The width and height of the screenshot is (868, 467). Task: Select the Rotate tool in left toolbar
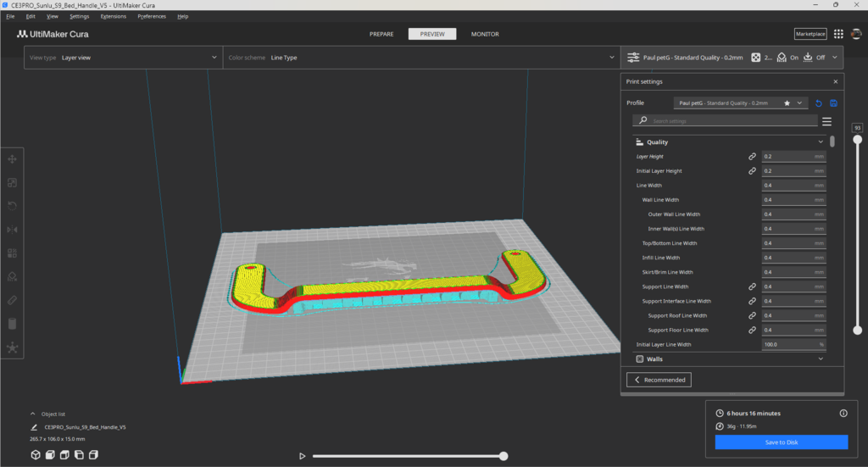[12, 206]
